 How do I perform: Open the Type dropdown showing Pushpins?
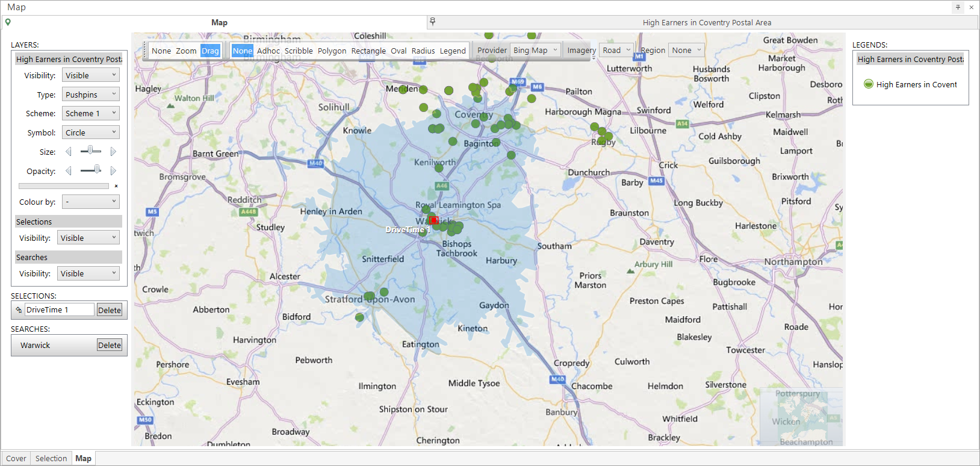pyautogui.click(x=91, y=95)
